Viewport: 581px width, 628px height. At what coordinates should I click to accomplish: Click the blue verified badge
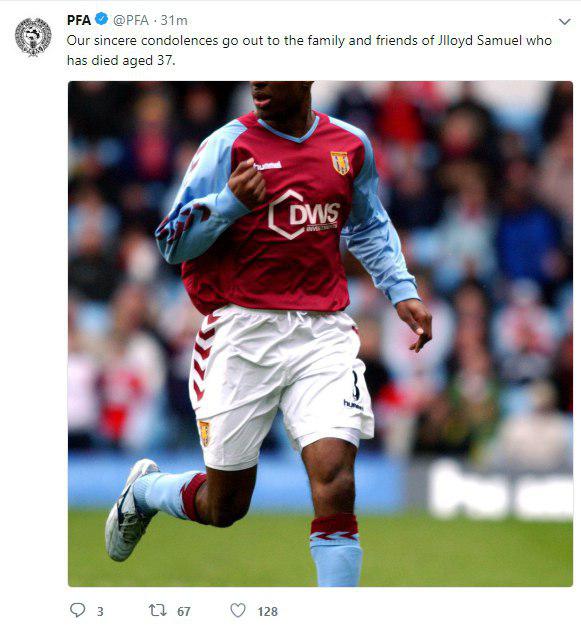102,19
